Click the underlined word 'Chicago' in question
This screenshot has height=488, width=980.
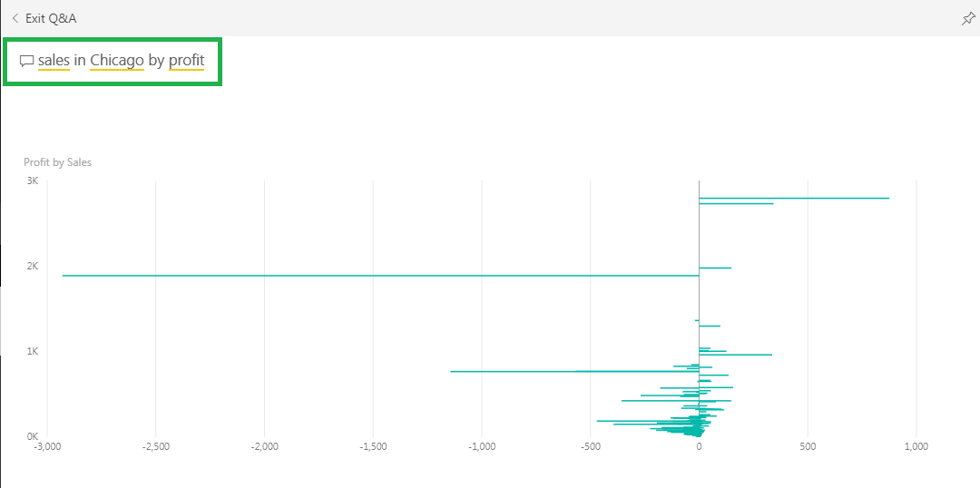[117, 61]
